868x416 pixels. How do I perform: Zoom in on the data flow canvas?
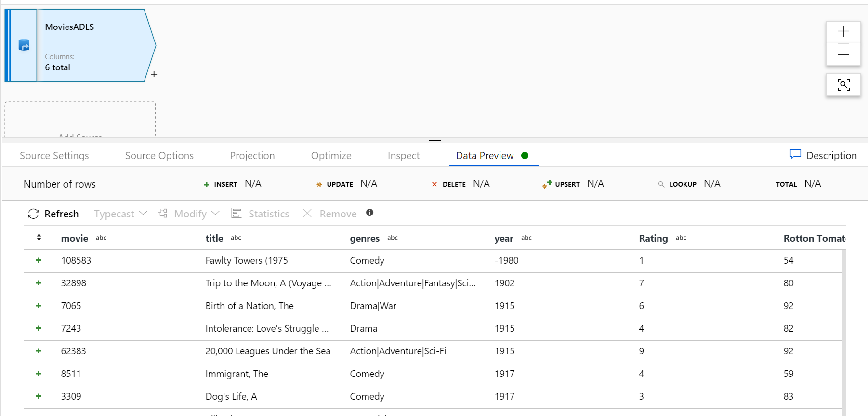tap(843, 32)
